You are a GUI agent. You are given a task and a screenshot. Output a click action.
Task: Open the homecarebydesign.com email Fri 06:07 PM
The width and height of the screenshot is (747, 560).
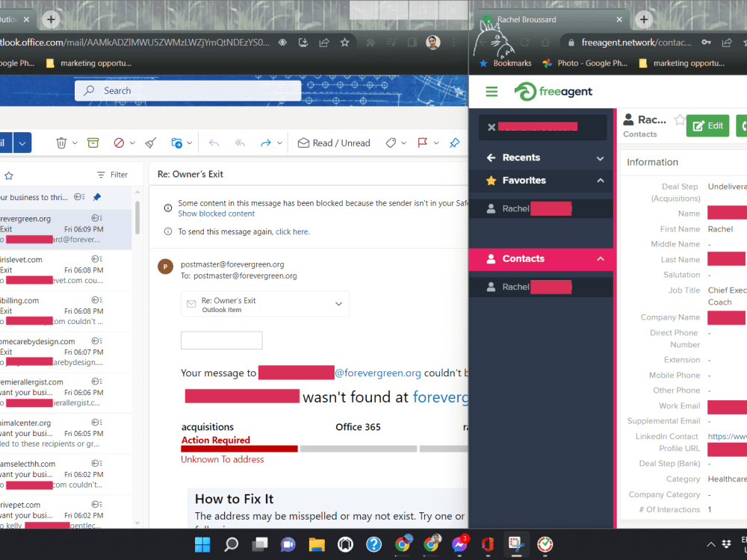pyautogui.click(x=66, y=352)
